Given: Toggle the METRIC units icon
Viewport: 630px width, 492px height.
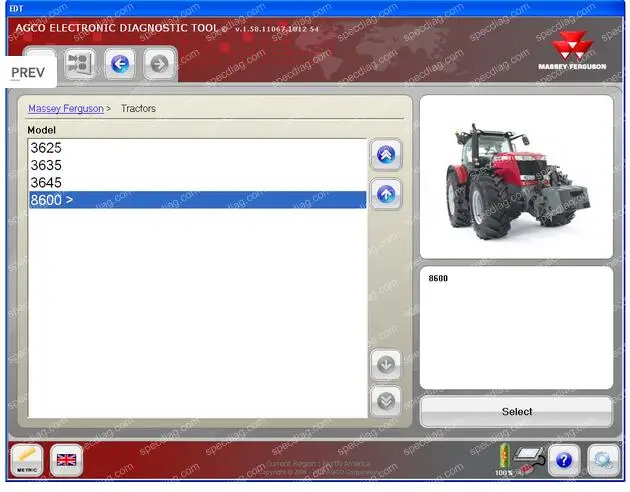Looking at the screenshot, I should click(x=27, y=459).
